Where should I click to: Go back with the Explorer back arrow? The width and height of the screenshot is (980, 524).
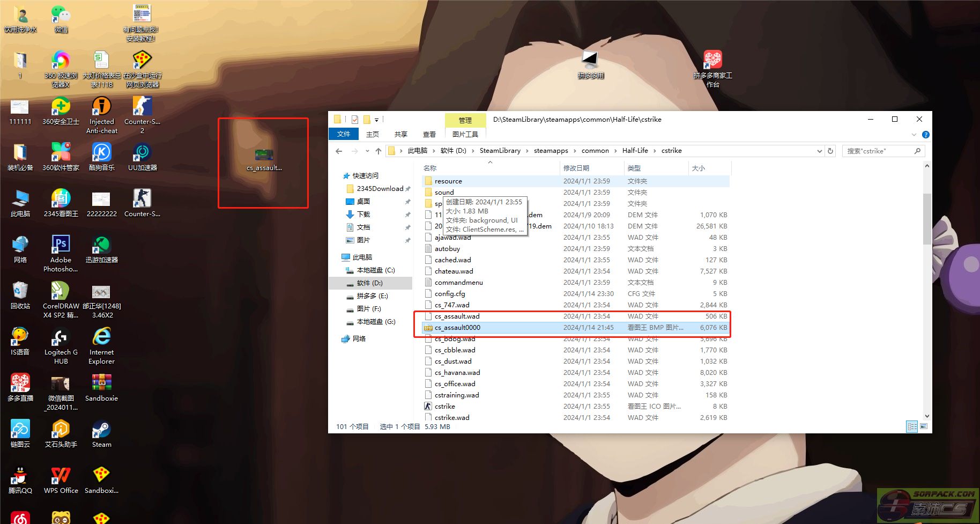(339, 151)
